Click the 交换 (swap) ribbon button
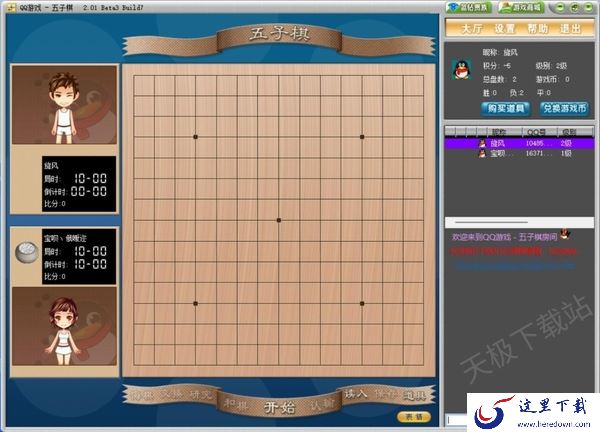The height and width of the screenshot is (432, 600). (171, 394)
